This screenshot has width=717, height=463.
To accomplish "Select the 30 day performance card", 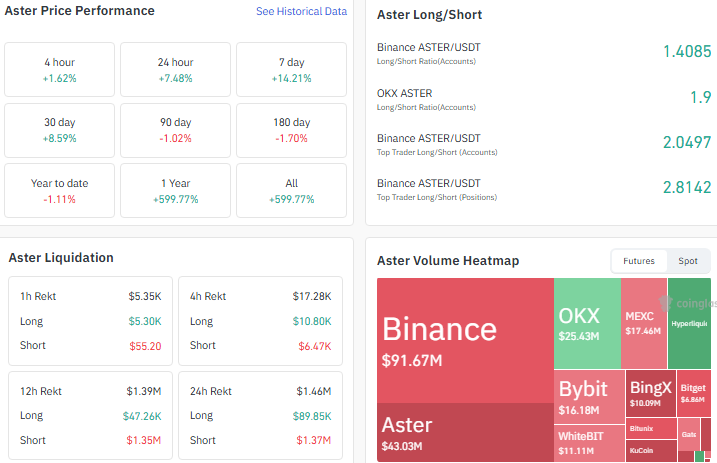I will (59, 130).
